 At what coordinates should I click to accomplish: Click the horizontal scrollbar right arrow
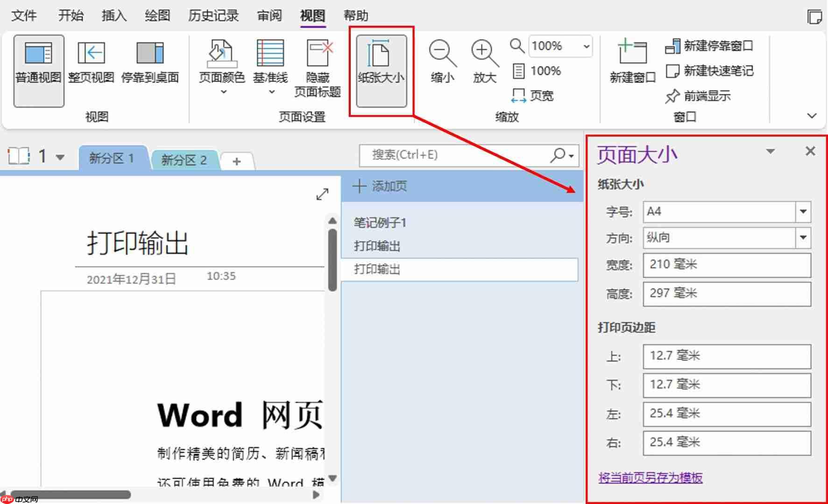pos(317,495)
